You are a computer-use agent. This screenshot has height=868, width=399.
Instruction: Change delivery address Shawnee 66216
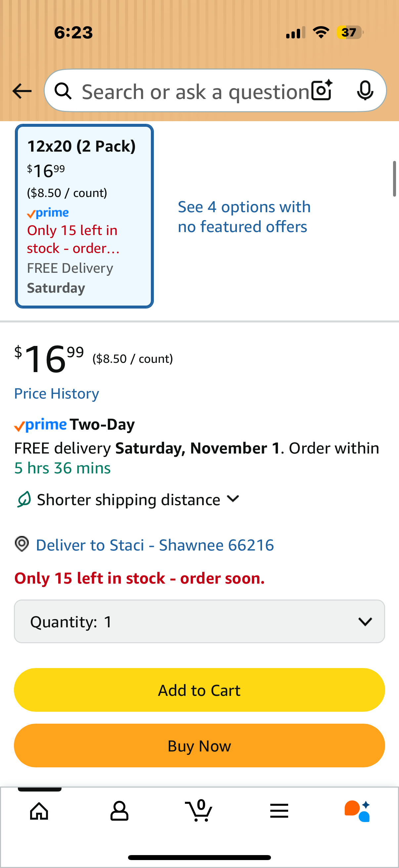[x=155, y=545]
